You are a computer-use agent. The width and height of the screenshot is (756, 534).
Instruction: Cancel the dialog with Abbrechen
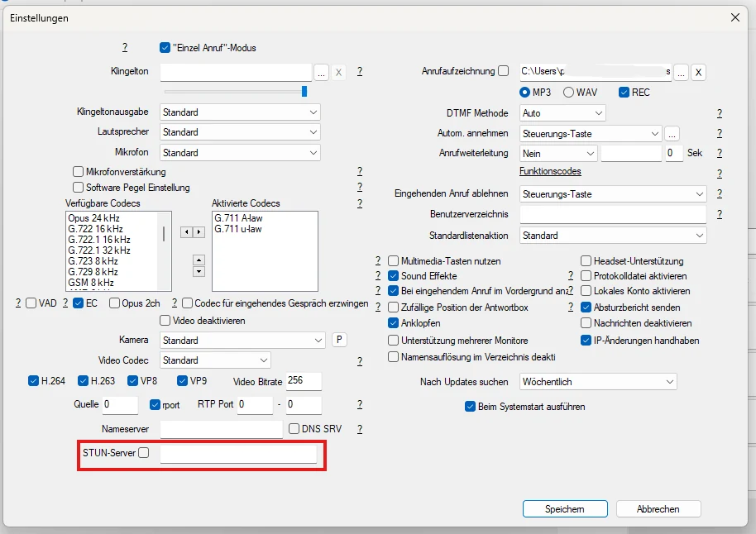tap(658, 509)
